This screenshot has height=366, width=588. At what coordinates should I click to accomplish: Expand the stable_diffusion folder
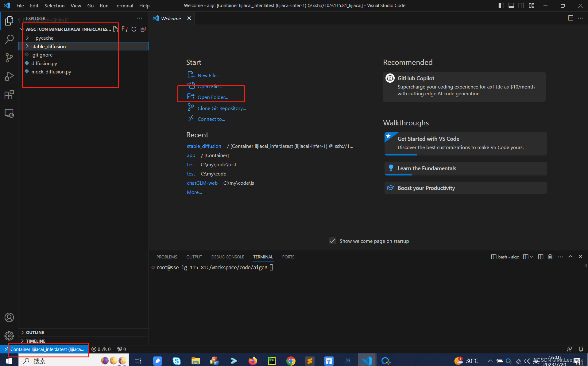83,46
